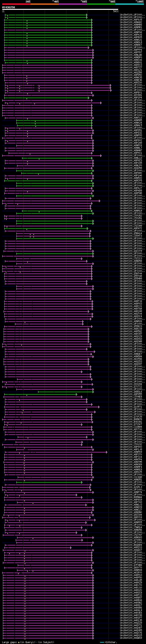Click the query end position 543
Screen dimensions: 146x644
[115, 11]
